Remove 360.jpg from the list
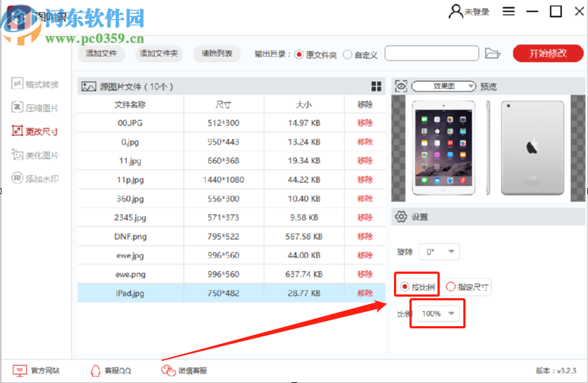The image size is (588, 383). 365,199
